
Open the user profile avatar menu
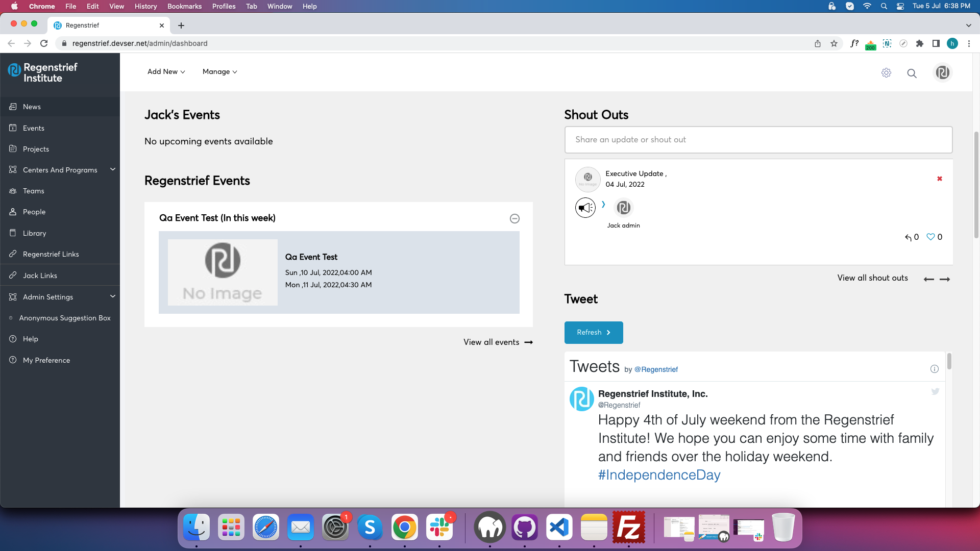tap(942, 72)
